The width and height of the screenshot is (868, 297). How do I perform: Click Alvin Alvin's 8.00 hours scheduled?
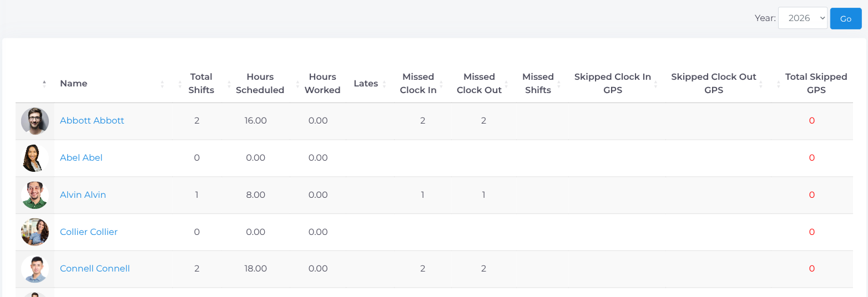(255, 194)
